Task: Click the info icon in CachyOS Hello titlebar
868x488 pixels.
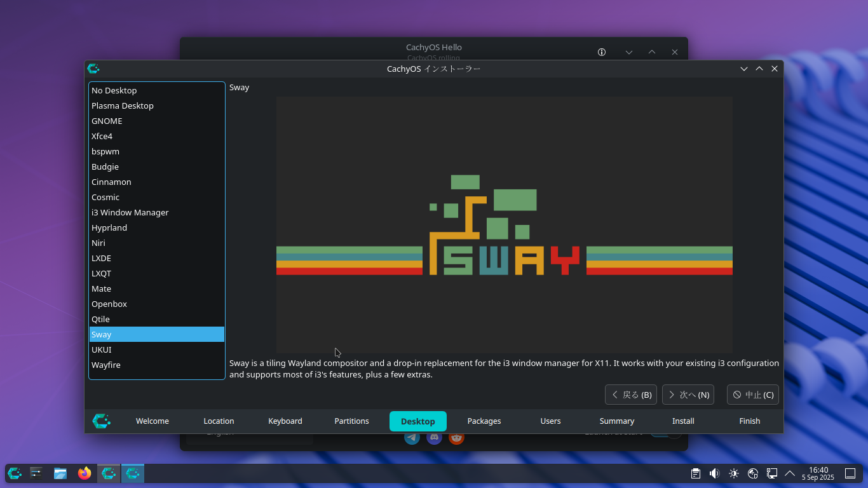Action: 602,52
